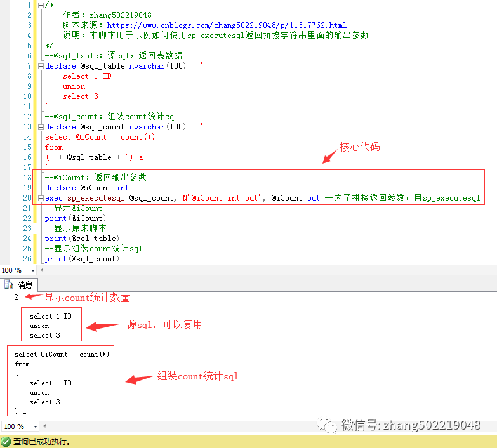Collapse the declare @sql_count block at line 13
Screen dimensions: 497x448
[x=41, y=127]
